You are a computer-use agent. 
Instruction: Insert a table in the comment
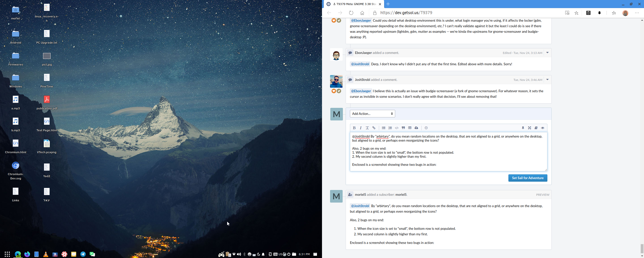410,128
